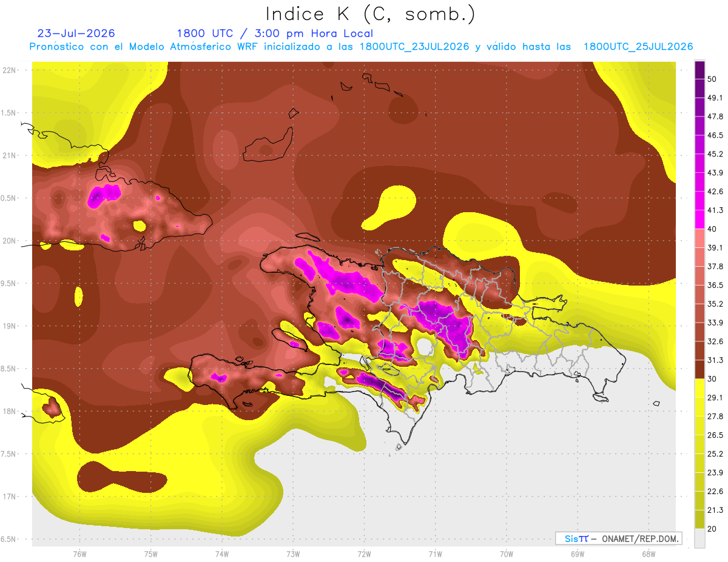Click the color bar value "46.5"
The height and width of the screenshot is (562, 728).
pyautogui.click(x=715, y=135)
